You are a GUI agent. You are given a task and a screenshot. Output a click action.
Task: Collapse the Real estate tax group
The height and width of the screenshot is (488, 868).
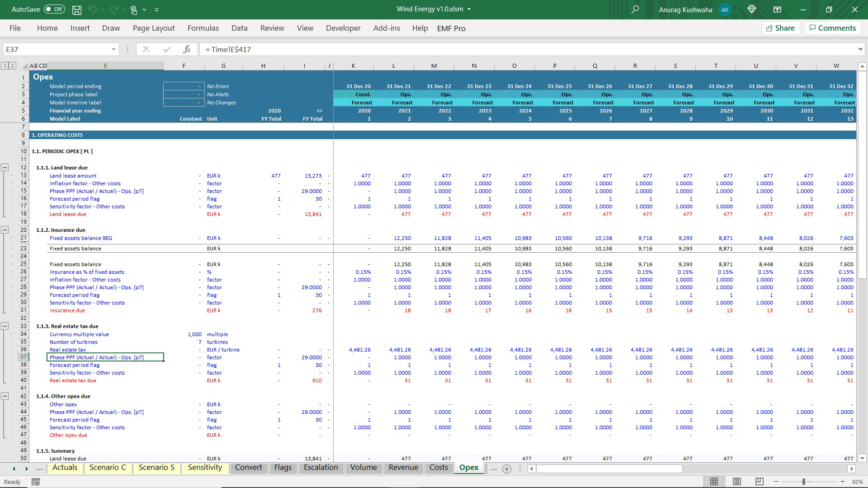click(x=5, y=326)
